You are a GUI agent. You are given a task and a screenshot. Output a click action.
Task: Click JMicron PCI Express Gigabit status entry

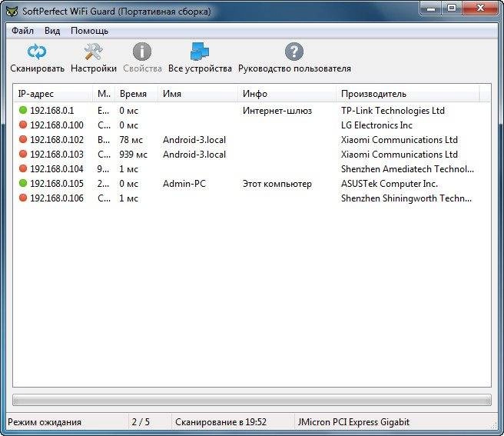(x=353, y=422)
